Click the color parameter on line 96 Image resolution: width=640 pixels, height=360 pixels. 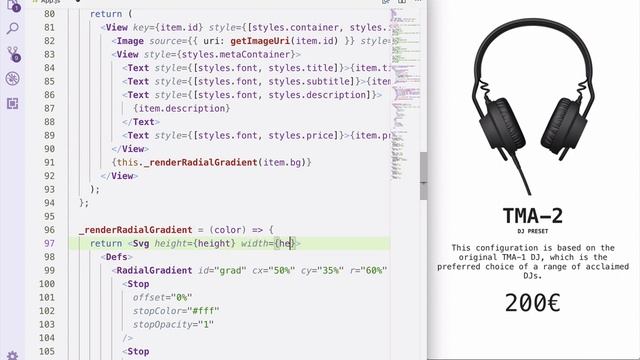[x=228, y=230]
